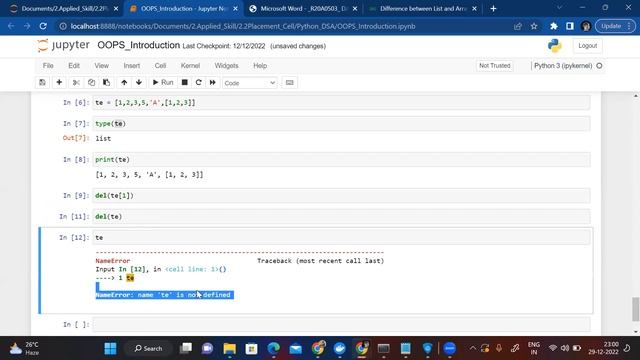Go back in browser history
The image size is (640, 360).
tap(11, 26)
